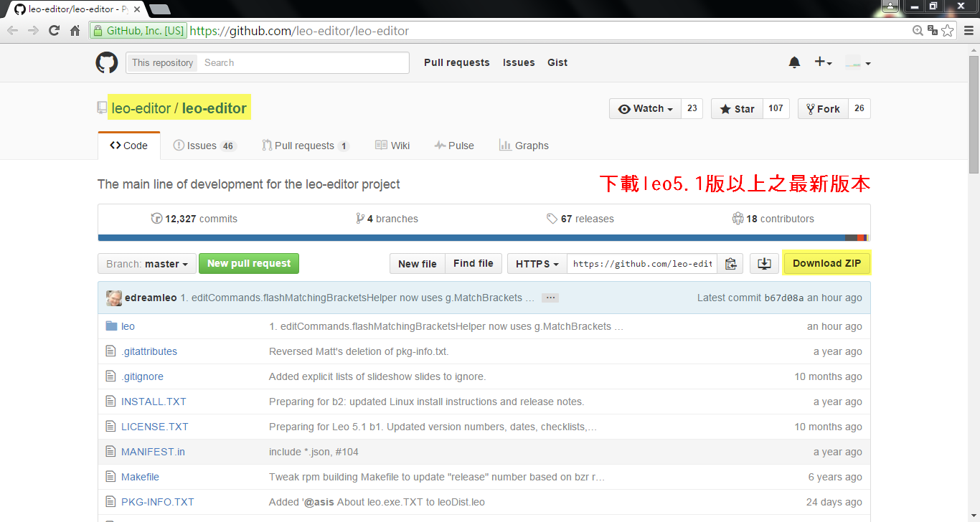Open This repository search scope selector
Screen dimensions: 980x522
coord(162,62)
